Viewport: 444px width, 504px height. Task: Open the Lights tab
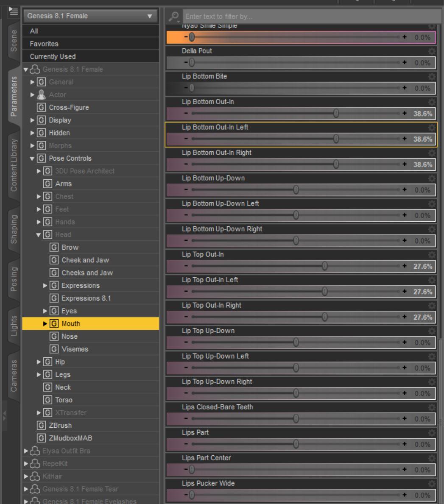(x=14, y=326)
